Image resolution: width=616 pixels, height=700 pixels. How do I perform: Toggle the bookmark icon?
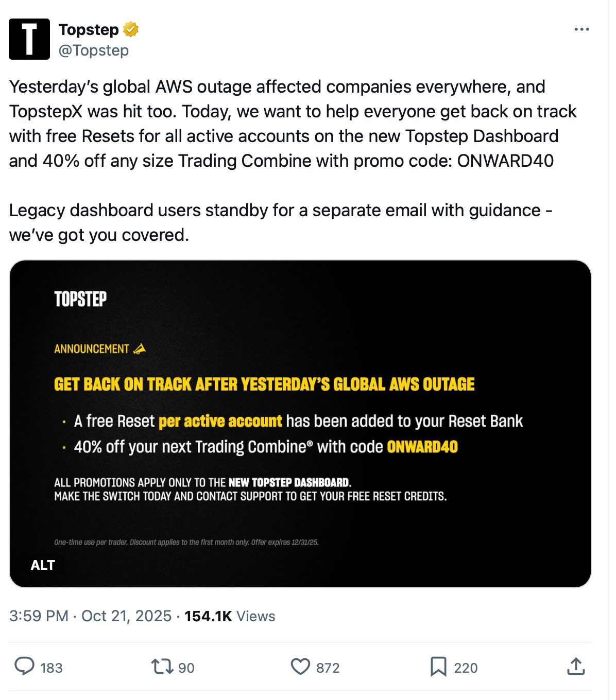tap(438, 667)
